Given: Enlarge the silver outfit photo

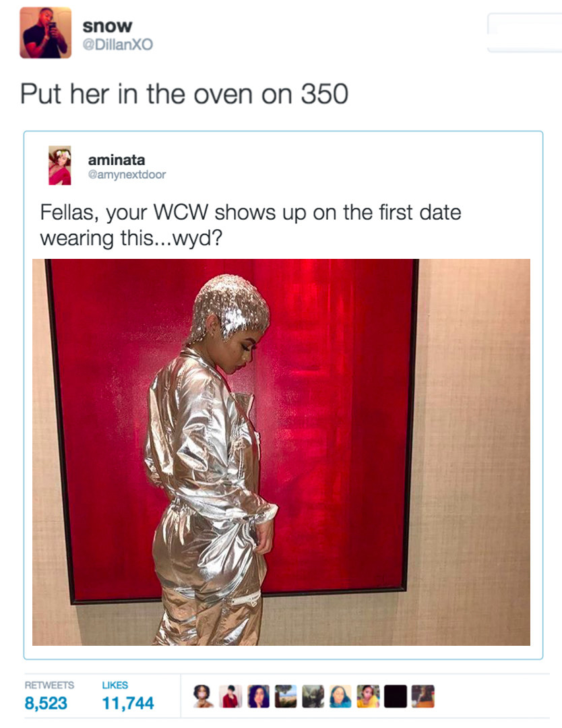Looking at the screenshot, I should click(x=281, y=452).
